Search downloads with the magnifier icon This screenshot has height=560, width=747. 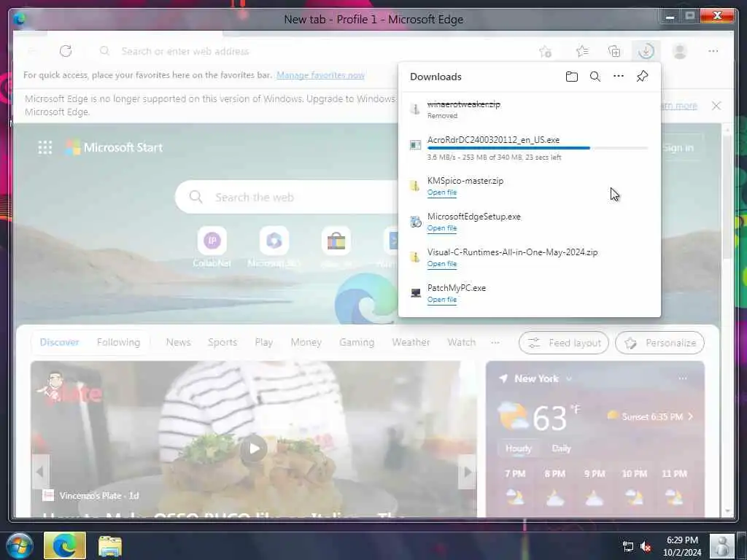click(595, 77)
